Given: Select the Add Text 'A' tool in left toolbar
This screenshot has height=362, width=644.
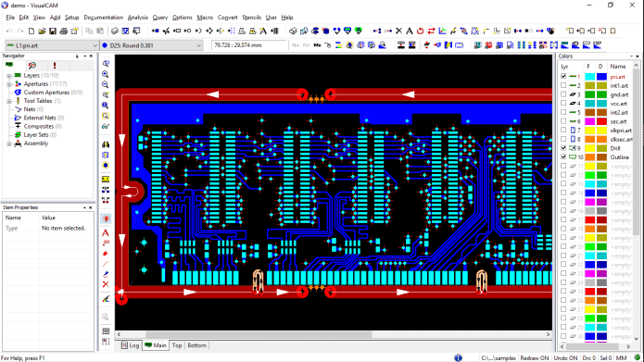Looking at the screenshot, I should [x=106, y=232].
